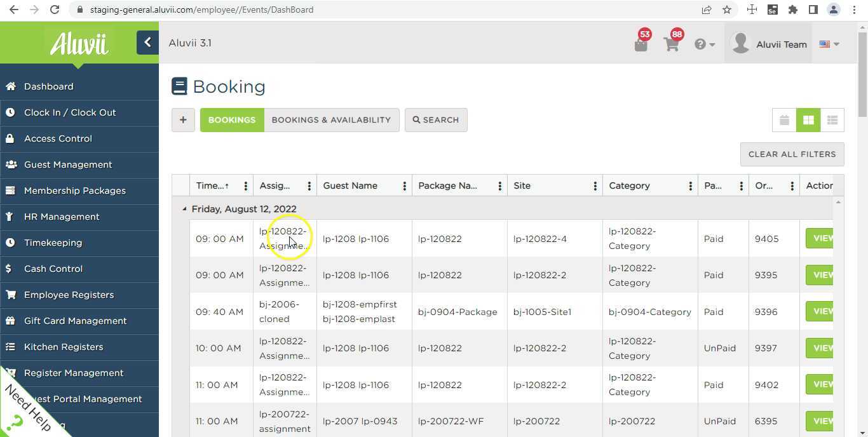The image size is (868, 437).
Task: Click the Aluvii Team profile avatar
Action: click(x=740, y=43)
